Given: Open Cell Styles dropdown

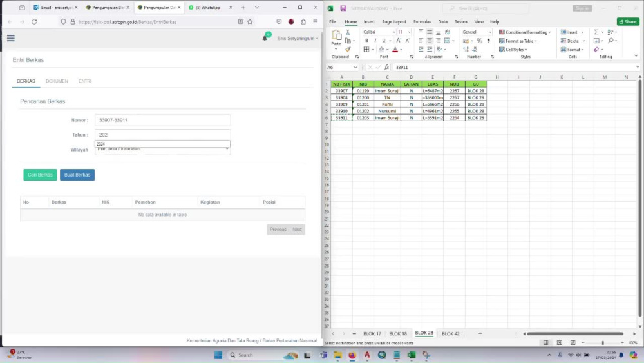Looking at the screenshot, I should (513, 50).
